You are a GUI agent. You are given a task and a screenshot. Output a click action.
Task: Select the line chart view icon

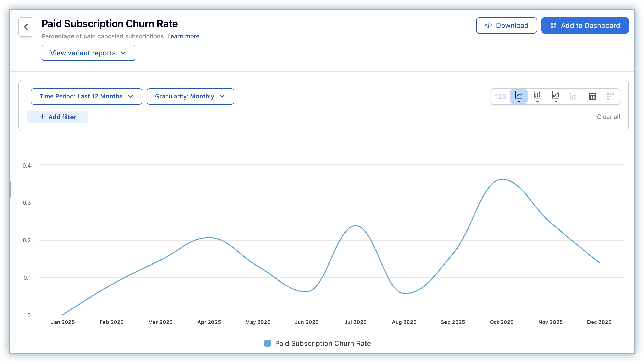(518, 96)
